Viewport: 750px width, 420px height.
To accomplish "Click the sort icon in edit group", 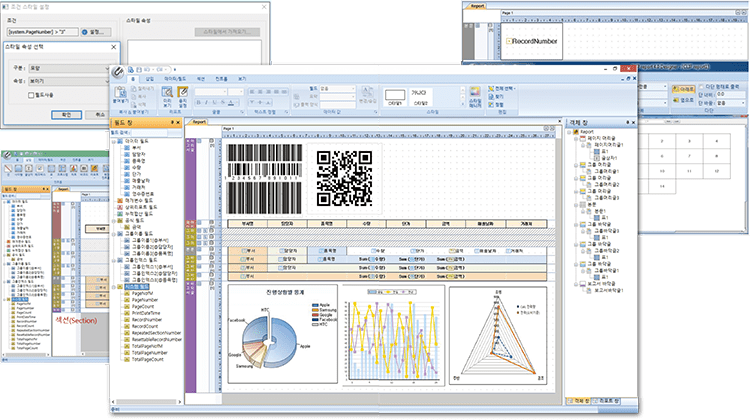I will click(496, 104).
